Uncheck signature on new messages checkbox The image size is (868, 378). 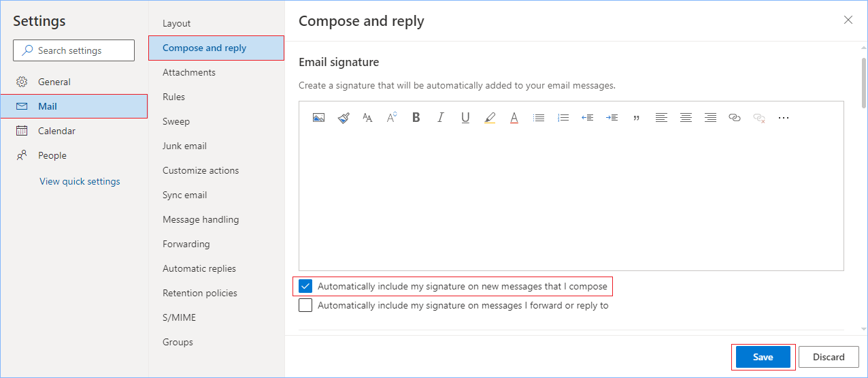coord(306,287)
